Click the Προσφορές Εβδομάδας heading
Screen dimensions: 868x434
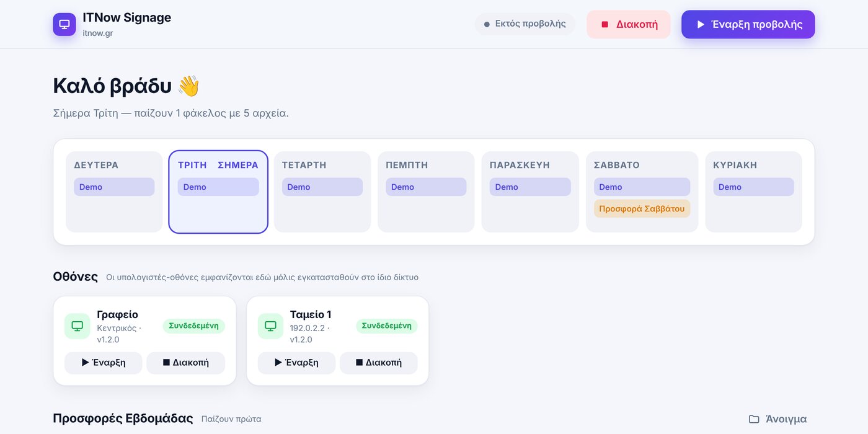[123, 418]
